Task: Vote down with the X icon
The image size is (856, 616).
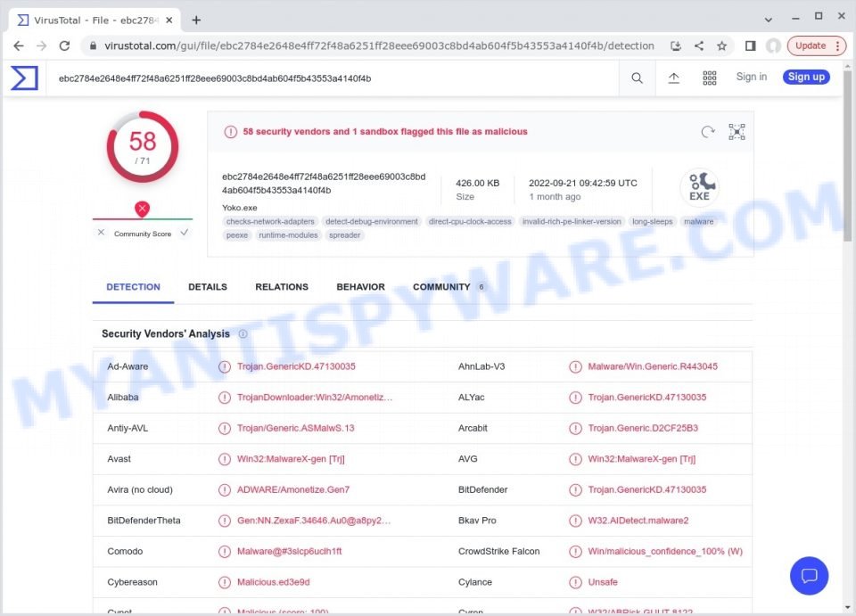Action: tap(101, 233)
